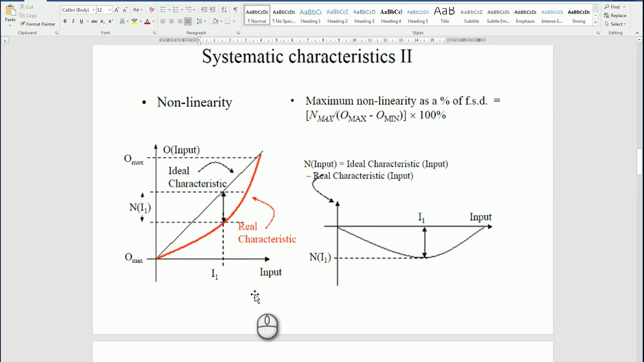The width and height of the screenshot is (644, 362).
Task: Apply the No Spacing style
Action: (x=284, y=16)
